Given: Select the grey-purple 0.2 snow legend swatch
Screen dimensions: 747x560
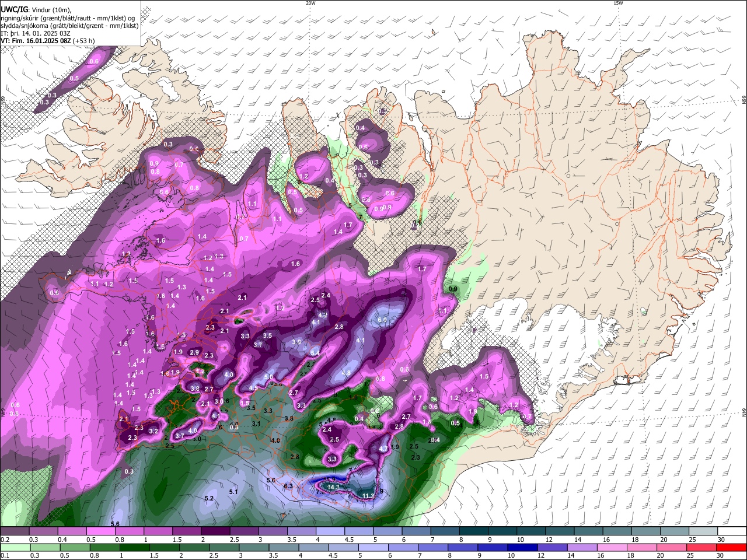Looking at the screenshot, I should coord(15,531).
